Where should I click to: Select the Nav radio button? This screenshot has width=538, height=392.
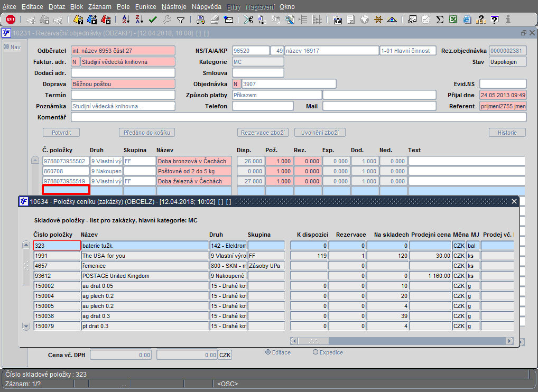pyautogui.click(x=6, y=47)
